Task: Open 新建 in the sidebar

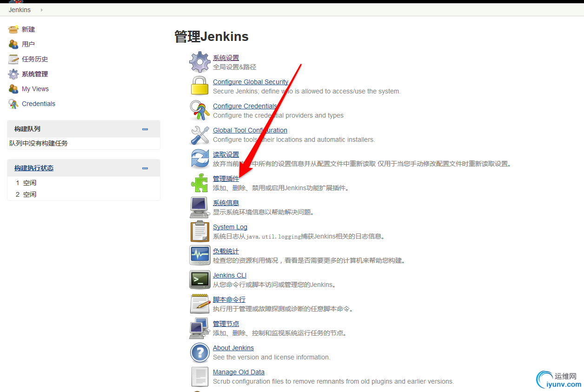Action: (x=28, y=29)
